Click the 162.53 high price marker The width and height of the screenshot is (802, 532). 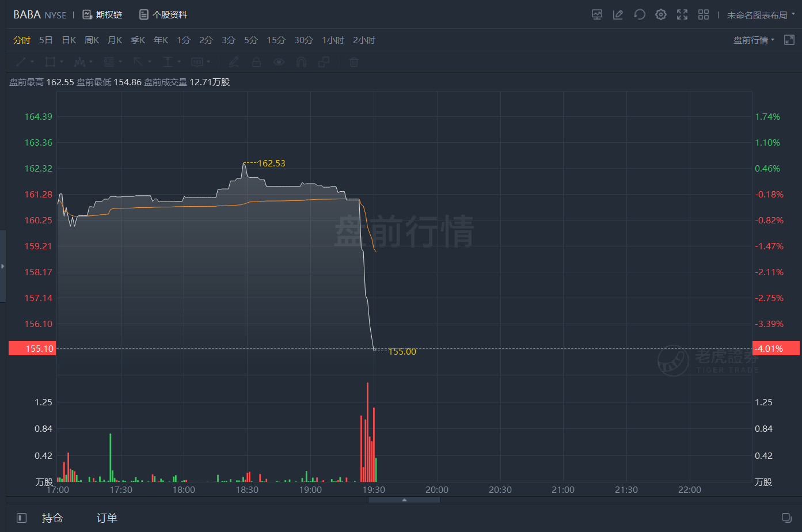[271, 164]
